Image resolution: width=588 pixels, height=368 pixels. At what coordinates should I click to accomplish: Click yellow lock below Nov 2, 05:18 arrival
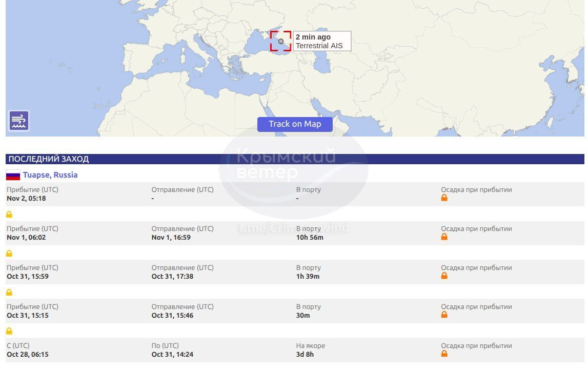(9, 215)
